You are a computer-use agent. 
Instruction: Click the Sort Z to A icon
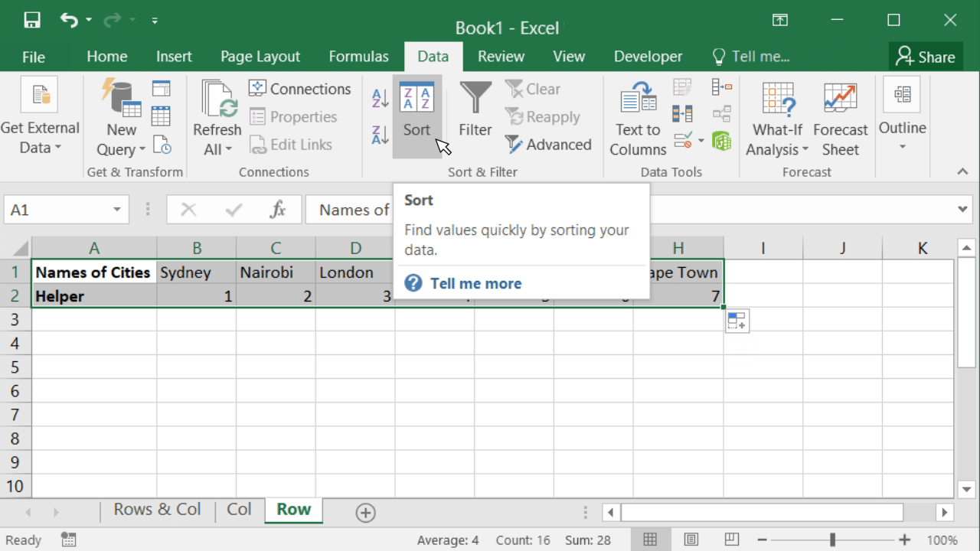[381, 135]
